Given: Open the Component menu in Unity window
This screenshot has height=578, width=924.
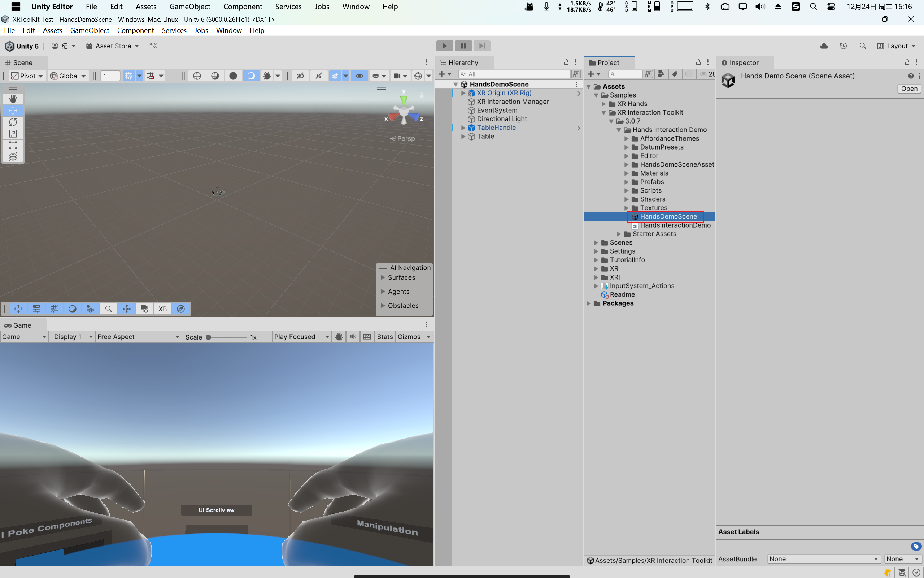Looking at the screenshot, I should pos(136,30).
